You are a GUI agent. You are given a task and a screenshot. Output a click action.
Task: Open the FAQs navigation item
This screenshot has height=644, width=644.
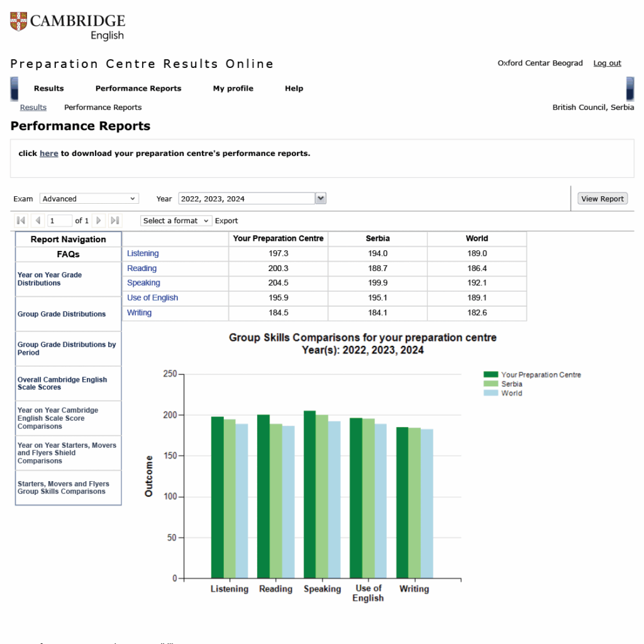[68, 254]
